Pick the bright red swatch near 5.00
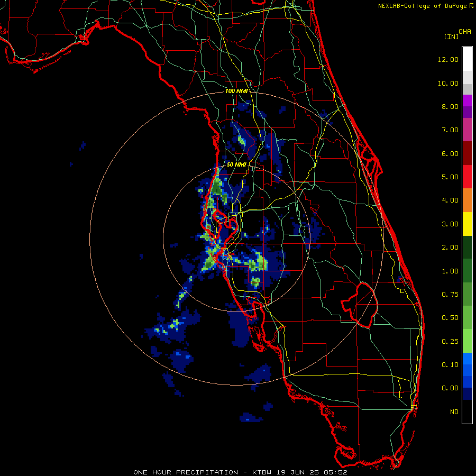 click(x=467, y=177)
